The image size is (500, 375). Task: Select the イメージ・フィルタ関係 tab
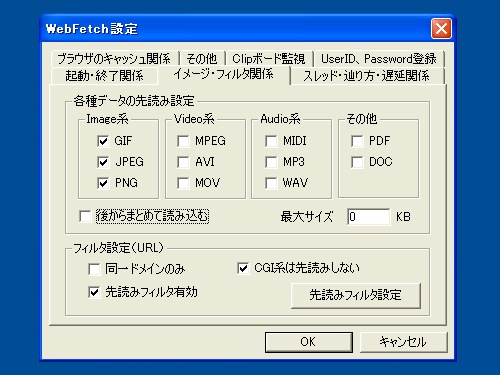[224, 74]
